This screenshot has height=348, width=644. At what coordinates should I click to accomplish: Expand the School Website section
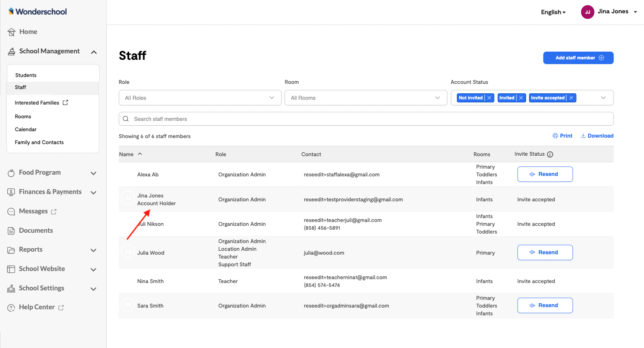pos(94,270)
